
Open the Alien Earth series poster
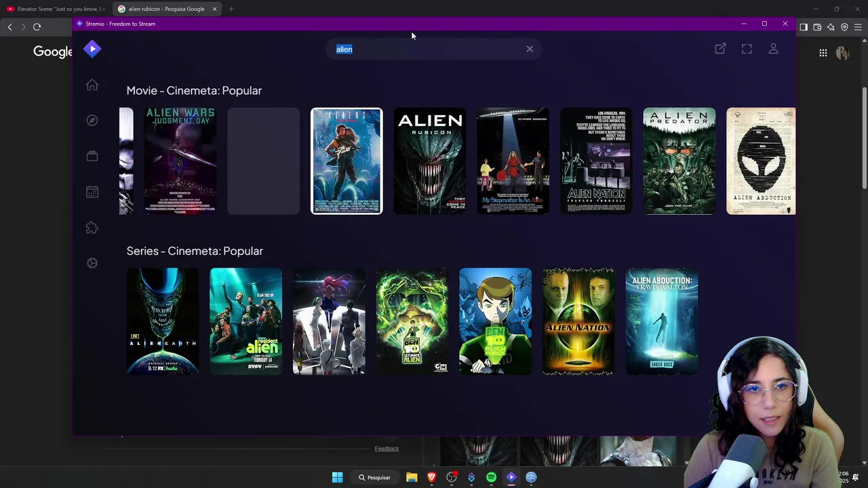pos(163,321)
